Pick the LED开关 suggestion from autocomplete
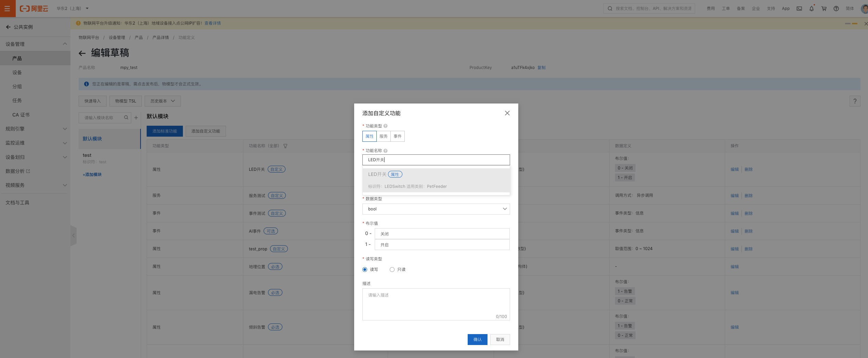868x358 pixels. click(x=436, y=180)
